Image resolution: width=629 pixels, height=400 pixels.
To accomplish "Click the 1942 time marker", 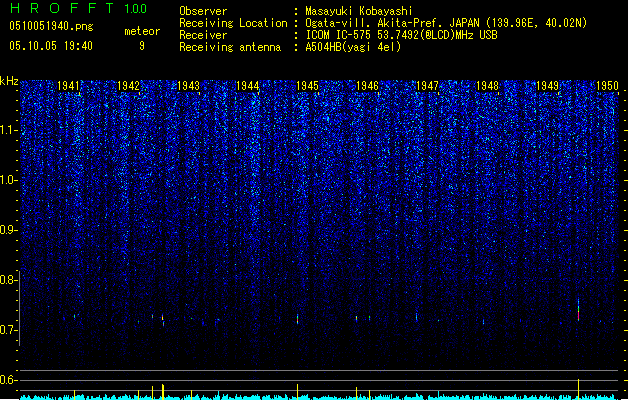I will tap(128, 86).
